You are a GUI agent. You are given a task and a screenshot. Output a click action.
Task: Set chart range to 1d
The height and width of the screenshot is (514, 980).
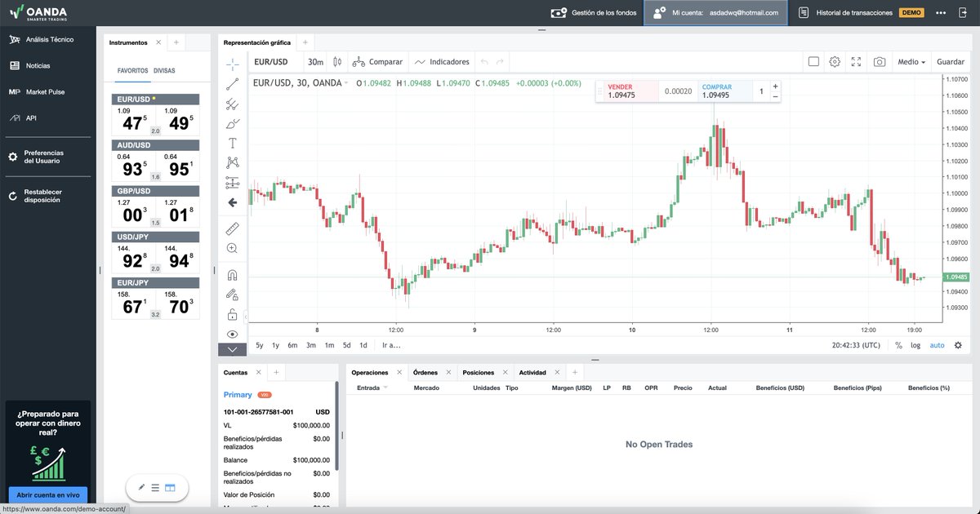coord(363,345)
